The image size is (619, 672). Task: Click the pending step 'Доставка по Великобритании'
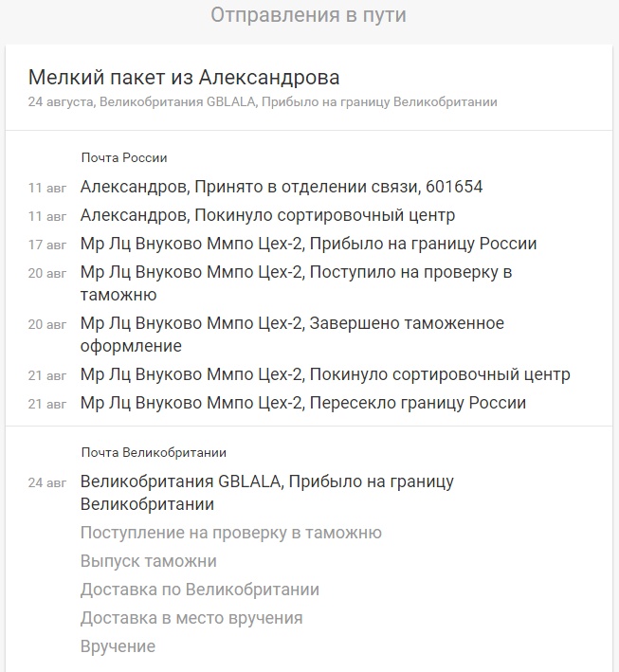pyautogui.click(x=200, y=590)
